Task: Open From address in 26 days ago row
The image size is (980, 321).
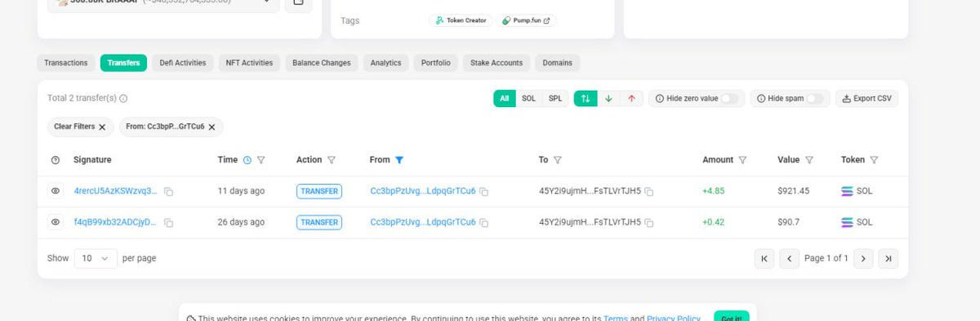Action: [x=423, y=222]
